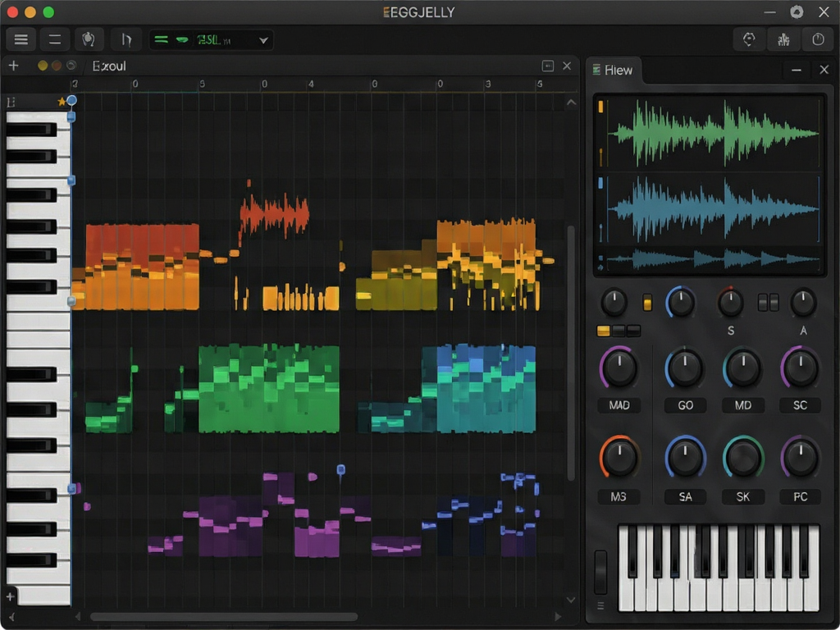This screenshot has height=630, width=840.
Task: Select the Hiew panel tab
Action: [613, 71]
